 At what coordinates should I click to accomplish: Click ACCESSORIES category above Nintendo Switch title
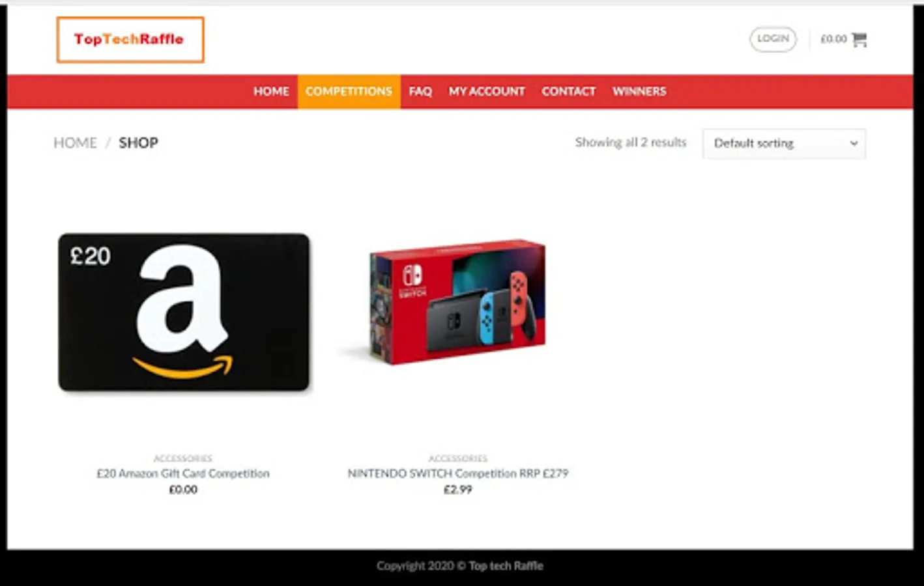click(x=458, y=458)
